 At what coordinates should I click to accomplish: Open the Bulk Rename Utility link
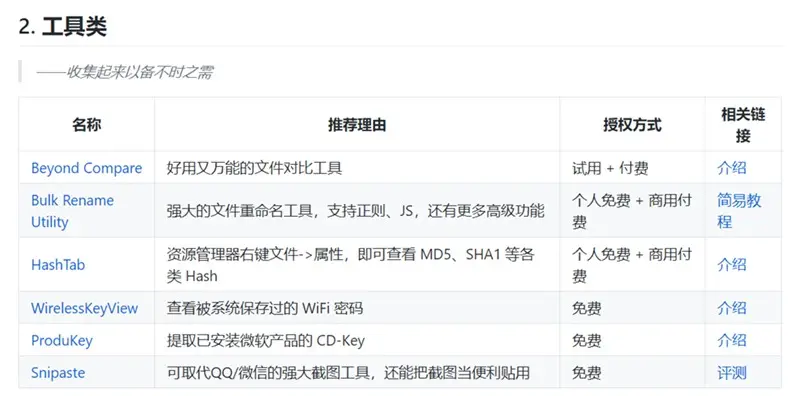pos(72,211)
